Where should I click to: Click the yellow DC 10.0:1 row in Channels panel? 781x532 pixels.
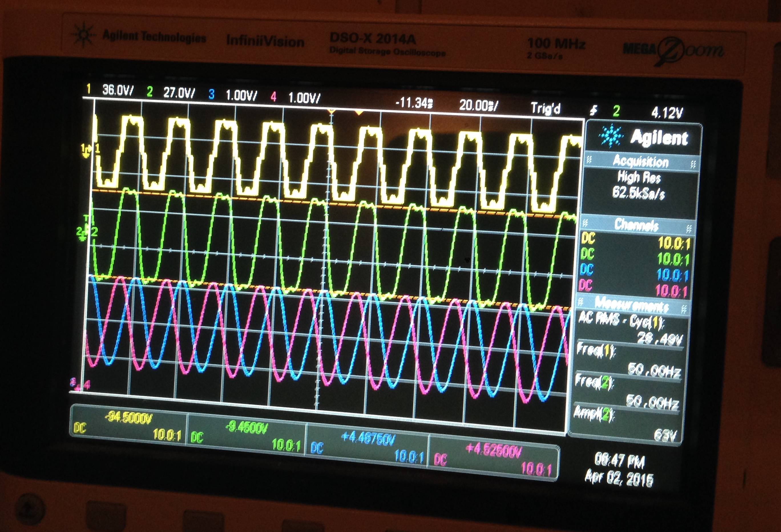tap(635, 241)
